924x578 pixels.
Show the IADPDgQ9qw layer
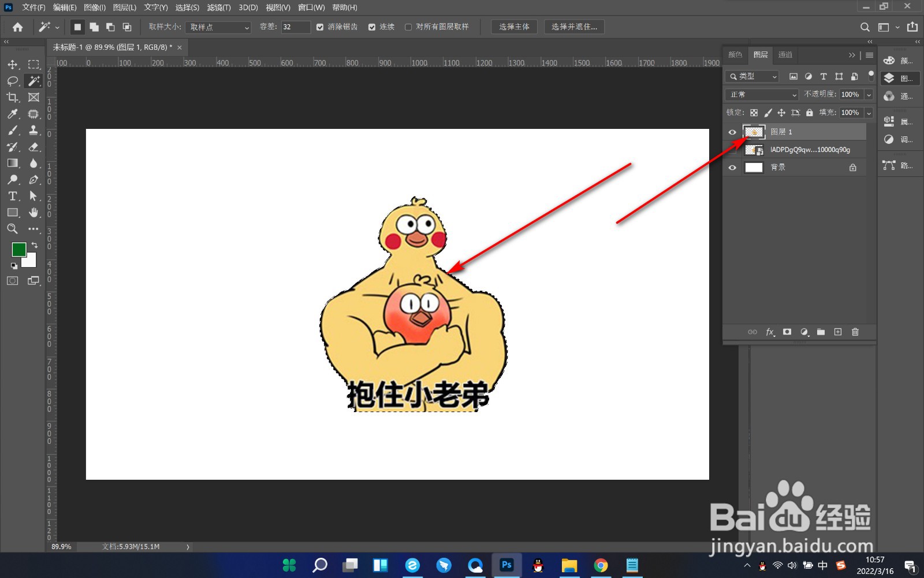(732, 150)
